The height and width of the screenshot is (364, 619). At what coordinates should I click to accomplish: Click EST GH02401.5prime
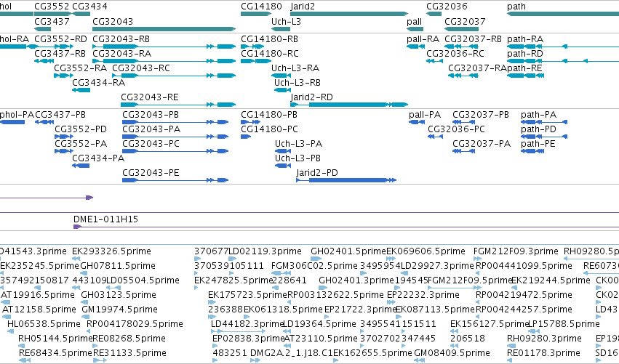(348, 251)
